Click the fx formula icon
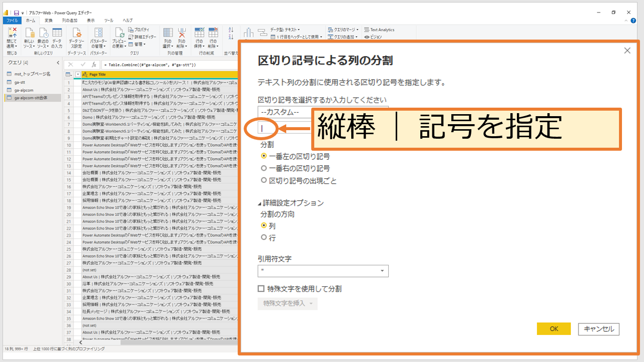This screenshot has height=362, width=644. 94,65
